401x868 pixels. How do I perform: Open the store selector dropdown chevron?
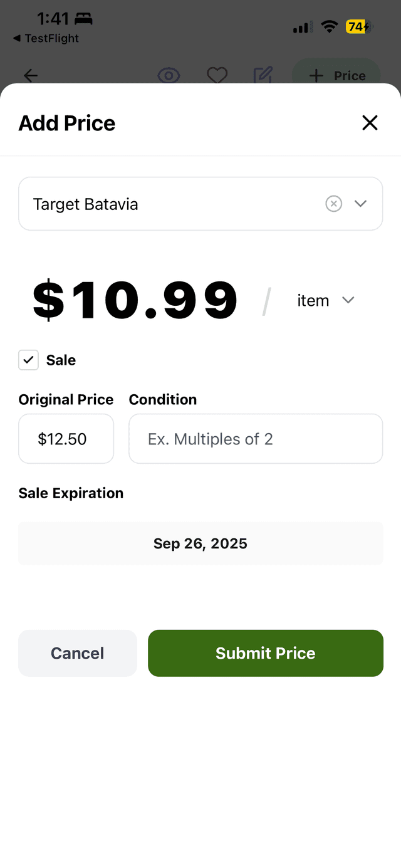(x=361, y=204)
